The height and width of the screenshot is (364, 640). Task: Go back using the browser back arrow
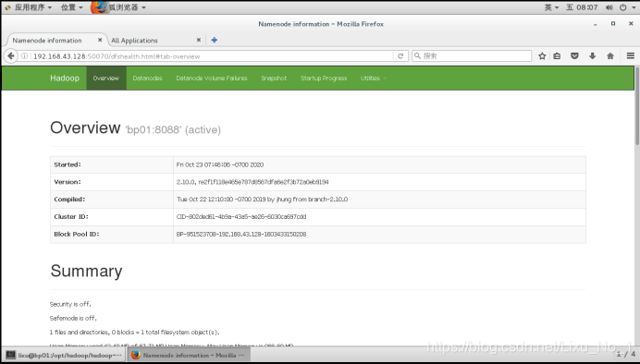tap(11, 56)
